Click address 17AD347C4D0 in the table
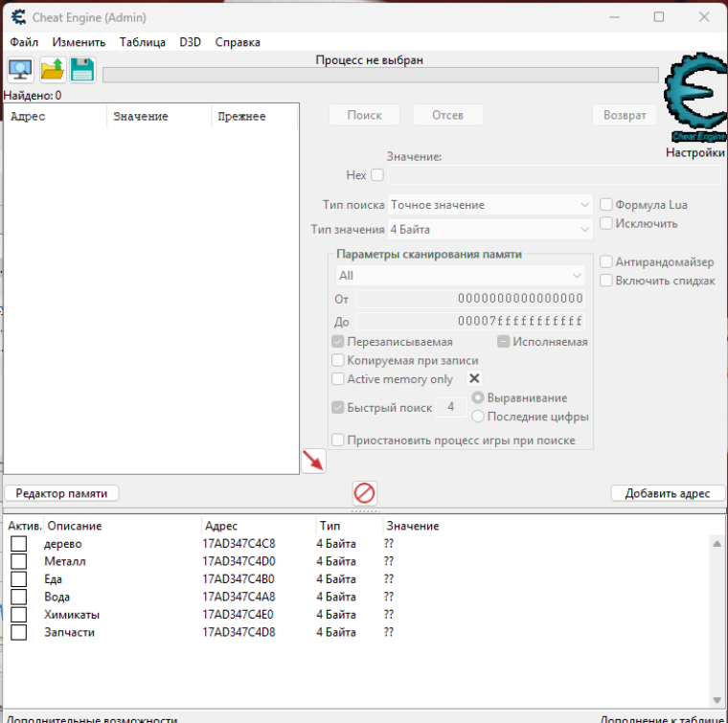 [239, 561]
